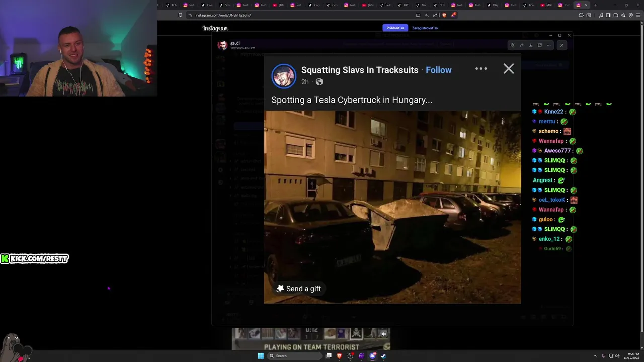This screenshot has width=644, height=362.
Task: Click the chat username oeL_tokoK
Action: coord(552,200)
